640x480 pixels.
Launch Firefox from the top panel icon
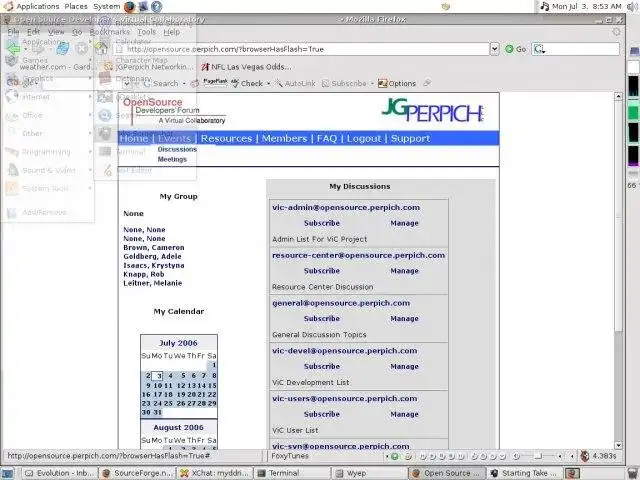point(129,6)
